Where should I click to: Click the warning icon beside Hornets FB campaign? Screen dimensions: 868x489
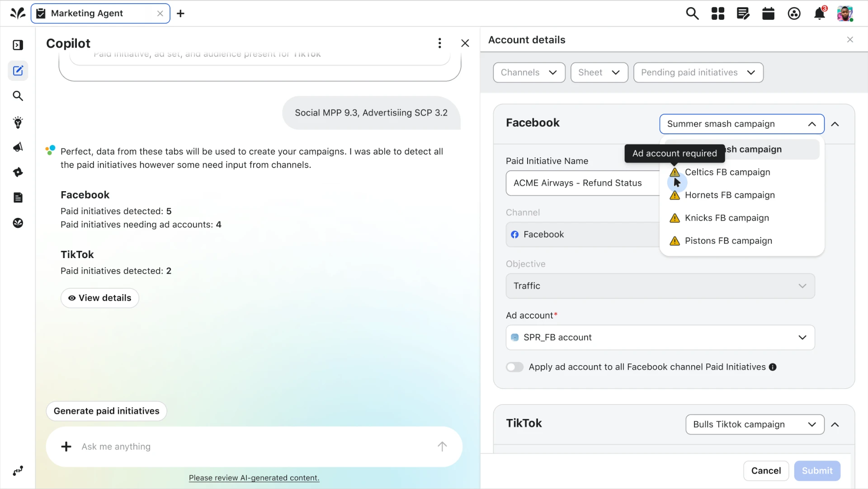(675, 195)
